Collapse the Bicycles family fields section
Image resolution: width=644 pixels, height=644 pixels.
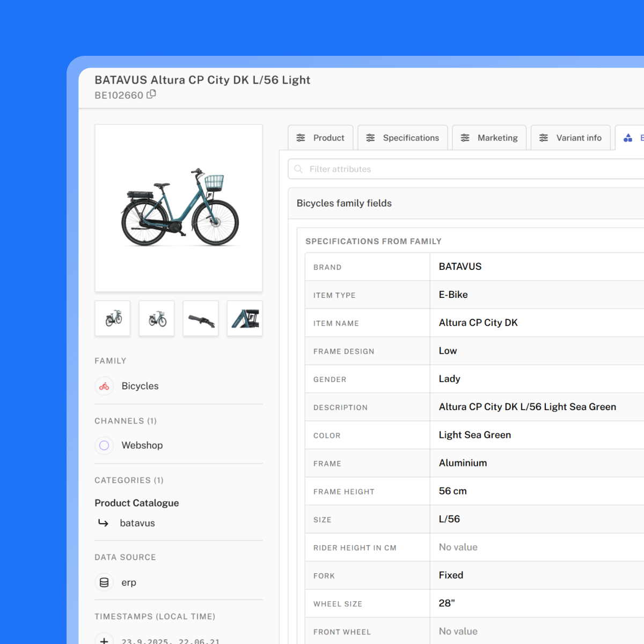point(345,203)
